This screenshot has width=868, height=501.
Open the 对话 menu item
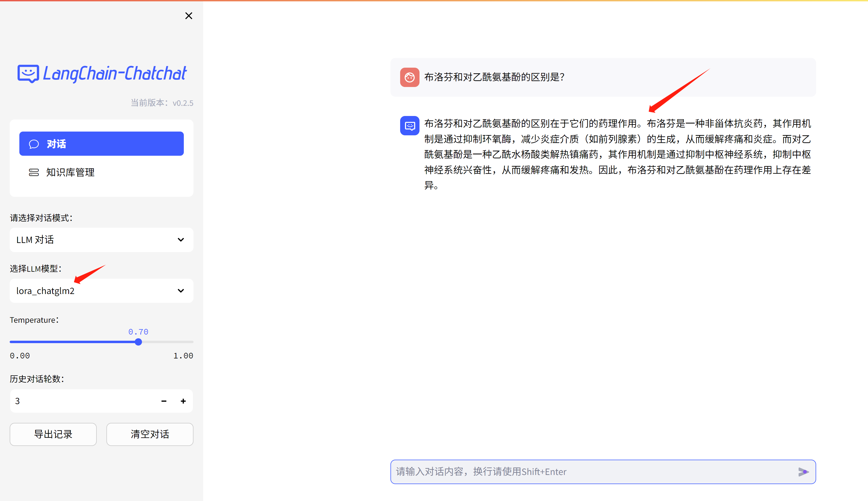[101, 144]
